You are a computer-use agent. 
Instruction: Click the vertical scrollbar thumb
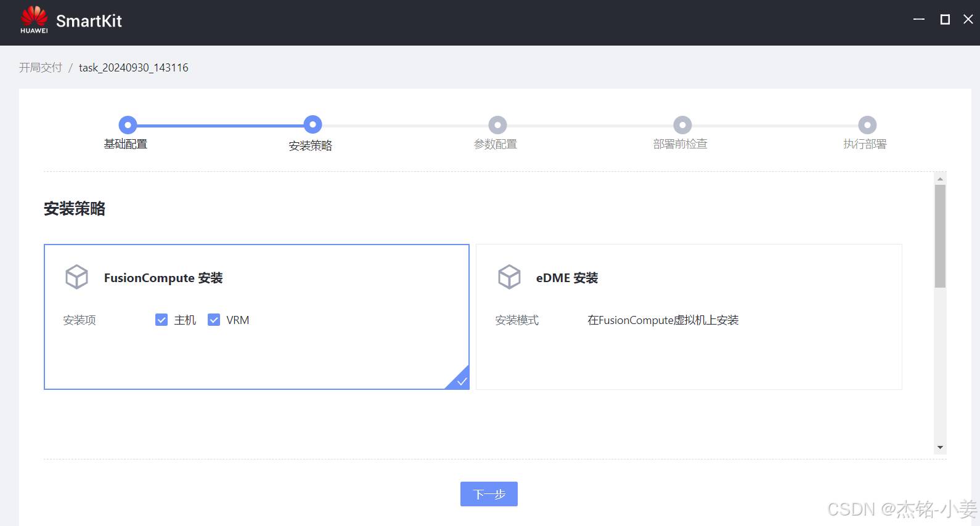pos(940,236)
